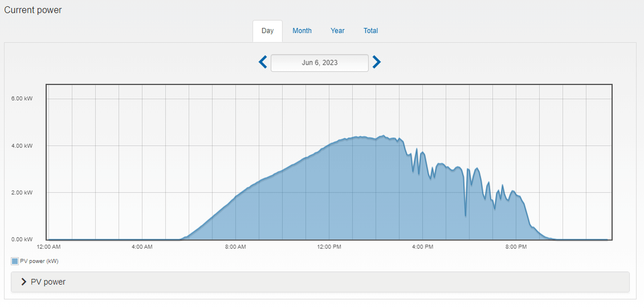Toggle the PV power (kW) legend label

click(39, 261)
